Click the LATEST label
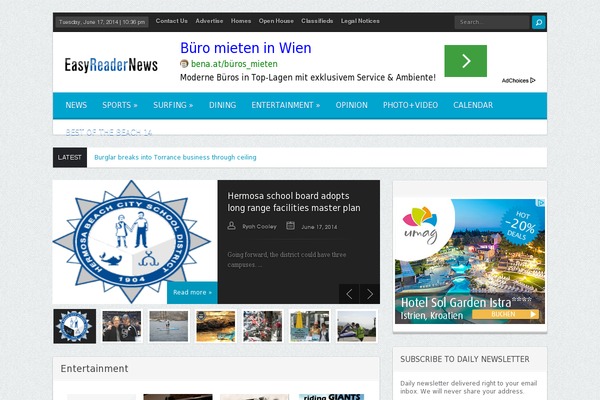Viewport: 600px width, 400px height. pos(70,157)
